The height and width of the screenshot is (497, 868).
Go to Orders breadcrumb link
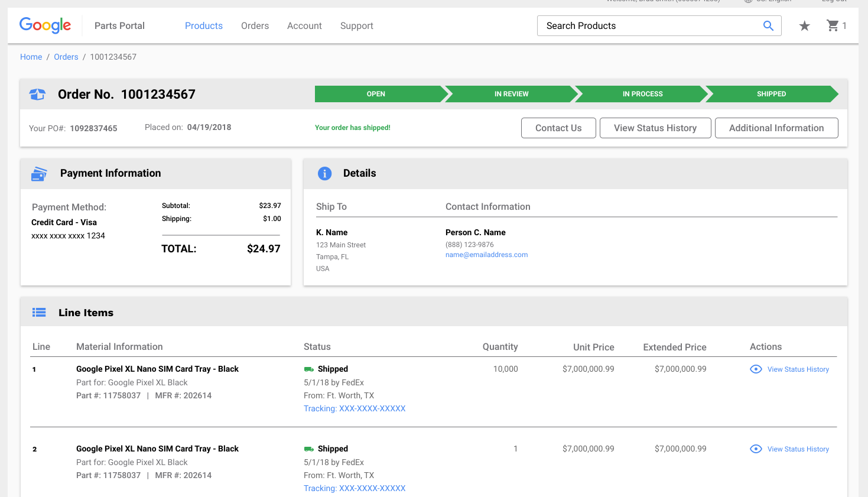66,57
